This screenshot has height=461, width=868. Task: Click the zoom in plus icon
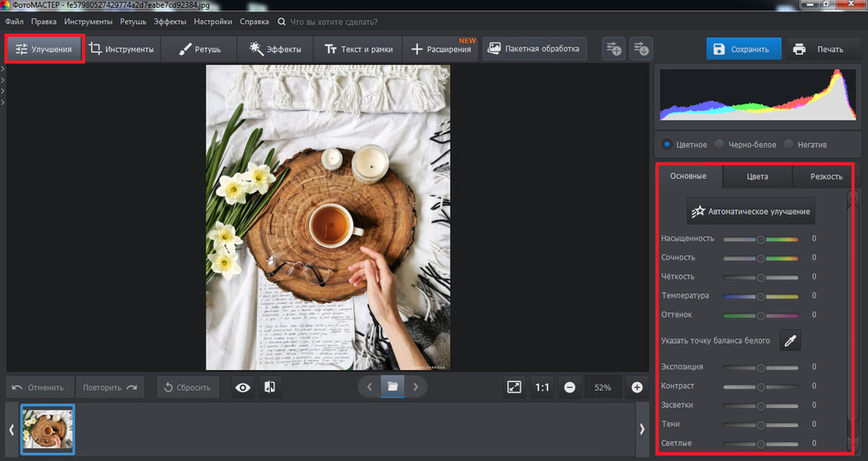637,387
